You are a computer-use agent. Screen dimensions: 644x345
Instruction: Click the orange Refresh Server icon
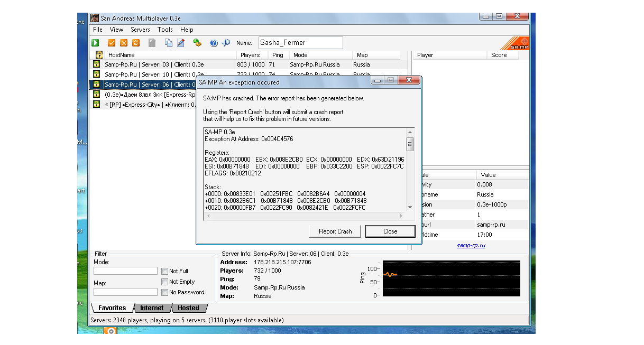(135, 43)
